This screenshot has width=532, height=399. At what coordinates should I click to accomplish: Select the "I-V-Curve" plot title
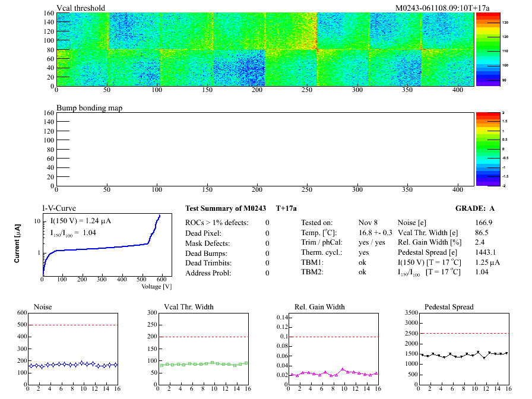(59, 208)
